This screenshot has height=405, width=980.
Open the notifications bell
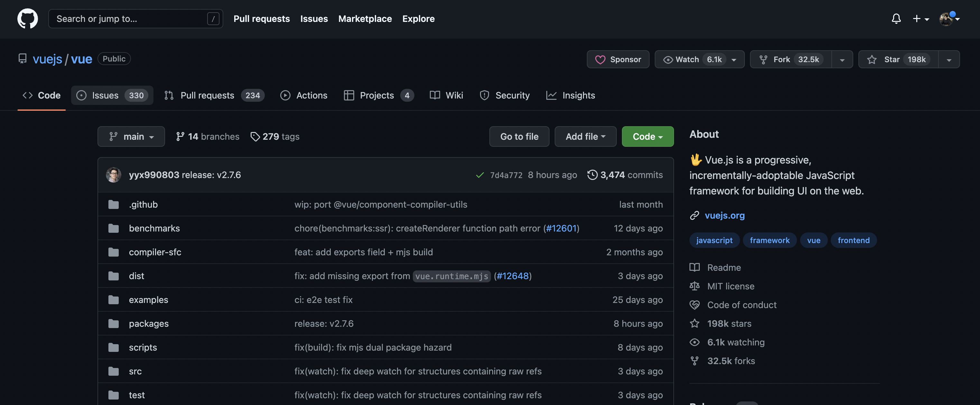896,19
